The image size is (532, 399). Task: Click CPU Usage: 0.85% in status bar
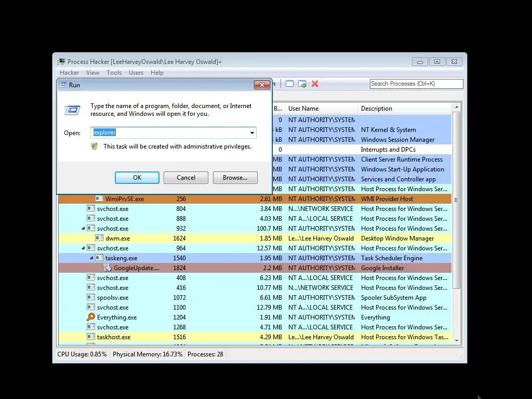click(82, 354)
